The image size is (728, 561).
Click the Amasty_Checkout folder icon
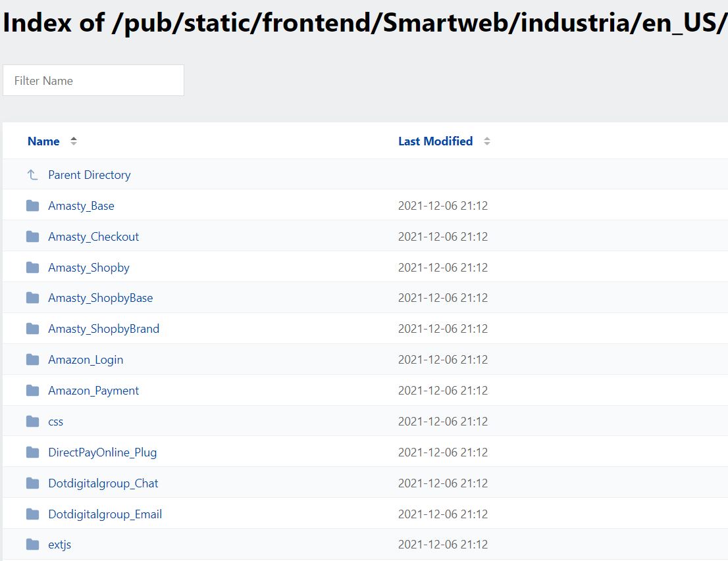tap(32, 237)
